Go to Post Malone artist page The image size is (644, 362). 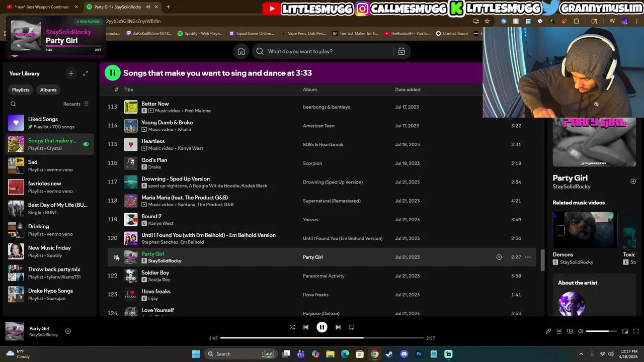(x=198, y=111)
